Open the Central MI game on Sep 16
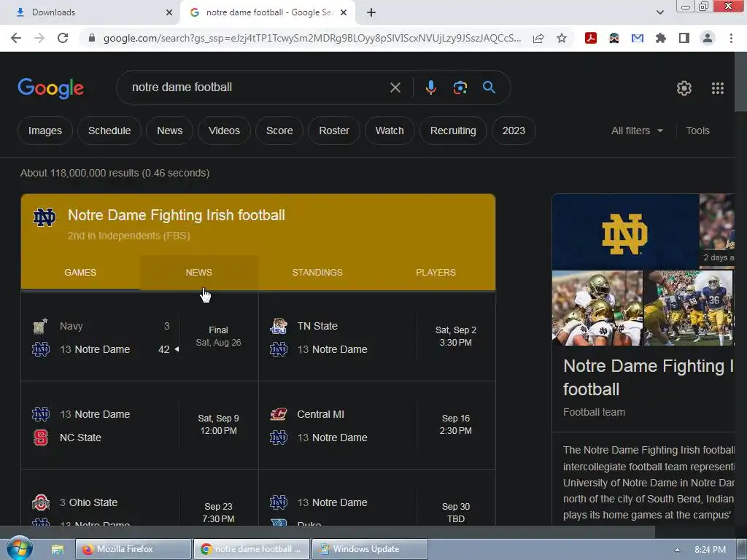This screenshot has width=747, height=560. click(377, 425)
